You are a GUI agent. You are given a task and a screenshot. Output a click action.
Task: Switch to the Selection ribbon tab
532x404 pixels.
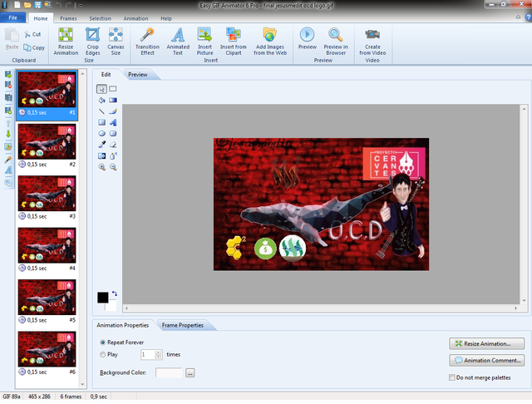pos(100,18)
